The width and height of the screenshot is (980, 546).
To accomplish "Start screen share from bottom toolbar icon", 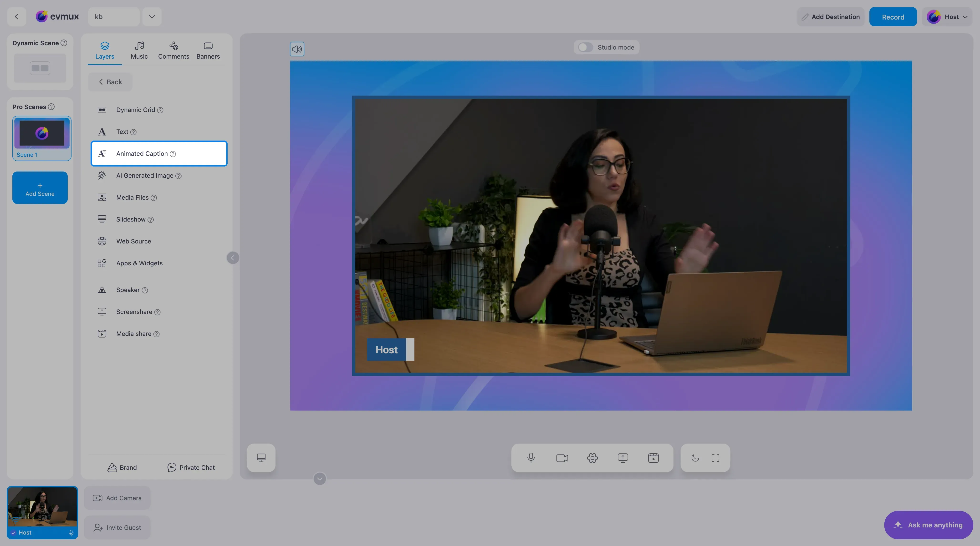I will pyautogui.click(x=623, y=458).
